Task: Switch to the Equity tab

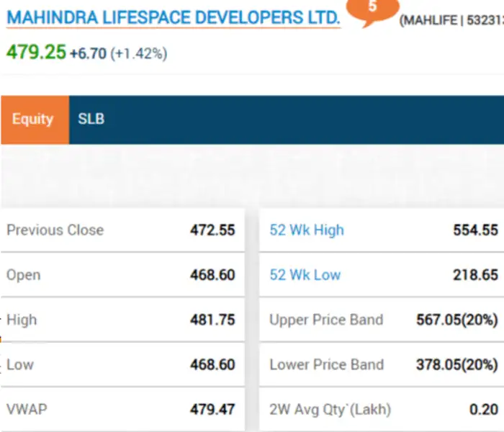Action: 33,120
